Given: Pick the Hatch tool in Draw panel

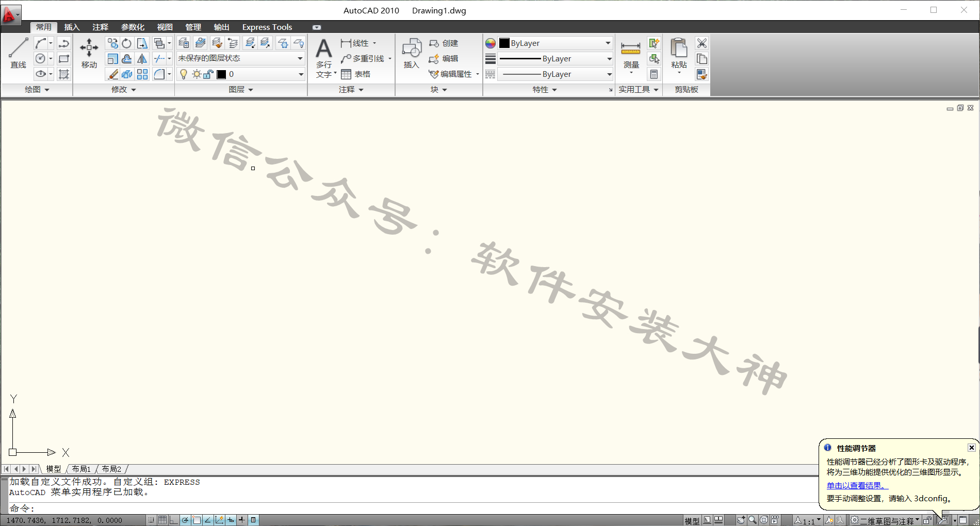Looking at the screenshot, I should coord(64,74).
